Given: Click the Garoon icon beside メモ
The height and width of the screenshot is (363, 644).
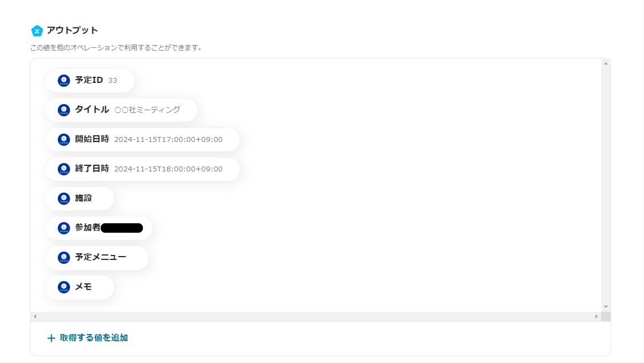Looking at the screenshot, I should point(63,287).
